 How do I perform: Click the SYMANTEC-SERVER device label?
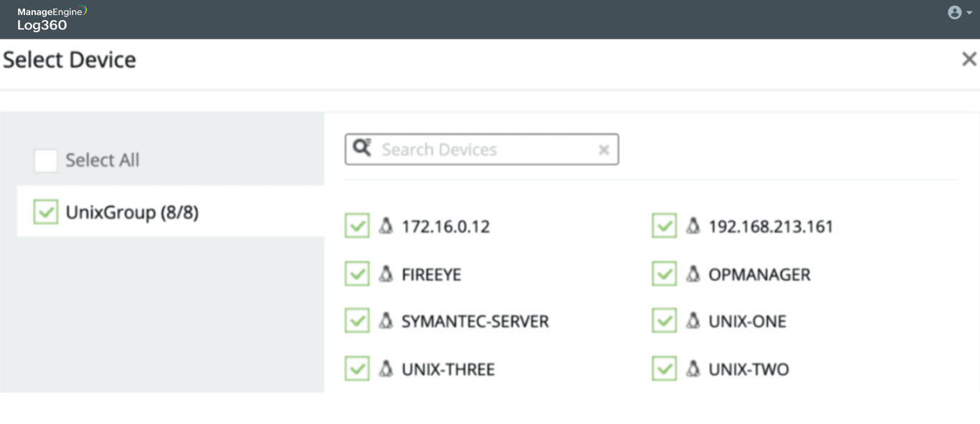475,321
